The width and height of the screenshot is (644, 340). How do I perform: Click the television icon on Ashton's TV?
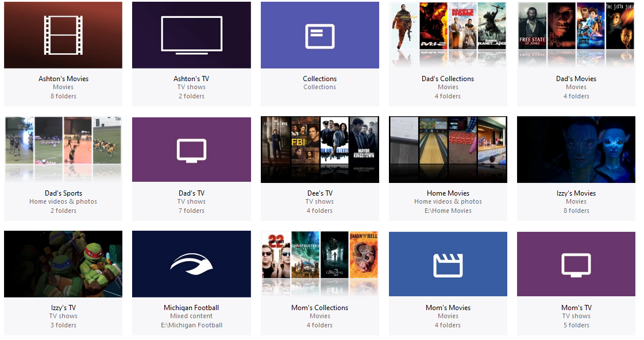pos(191,35)
